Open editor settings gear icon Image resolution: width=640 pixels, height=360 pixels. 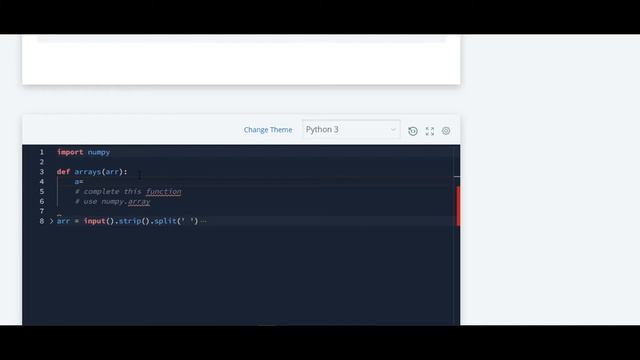click(x=446, y=131)
